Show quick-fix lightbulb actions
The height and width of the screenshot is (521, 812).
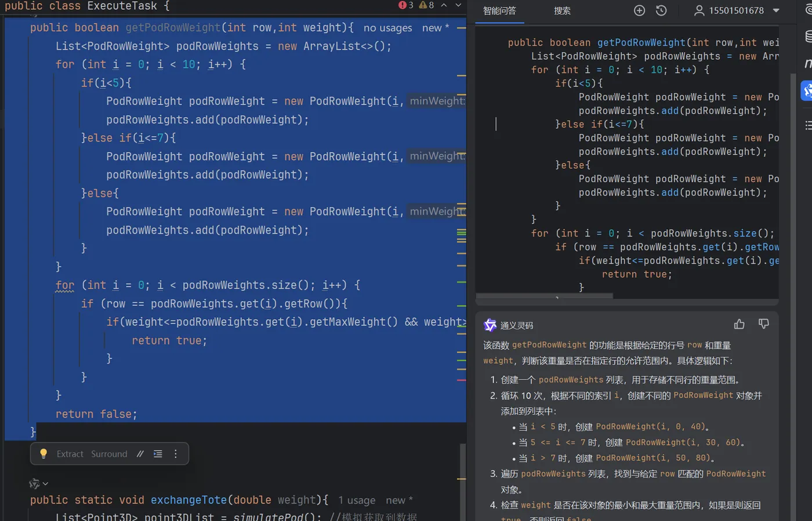click(43, 454)
